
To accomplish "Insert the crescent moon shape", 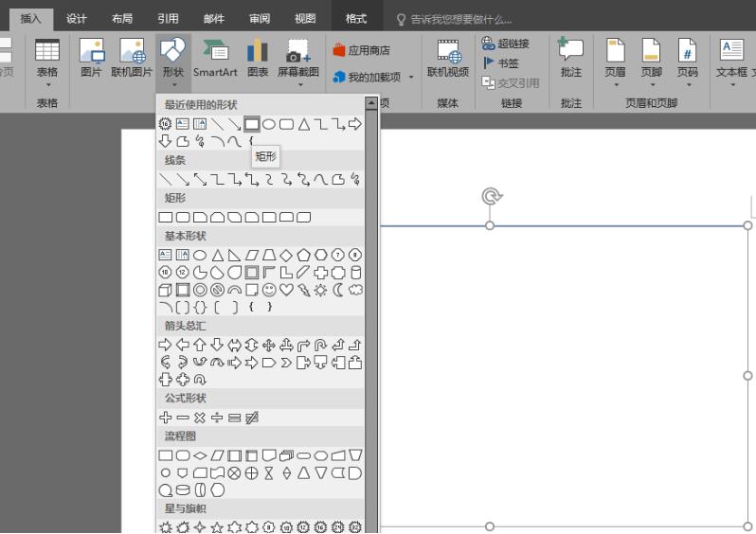I will [338, 290].
